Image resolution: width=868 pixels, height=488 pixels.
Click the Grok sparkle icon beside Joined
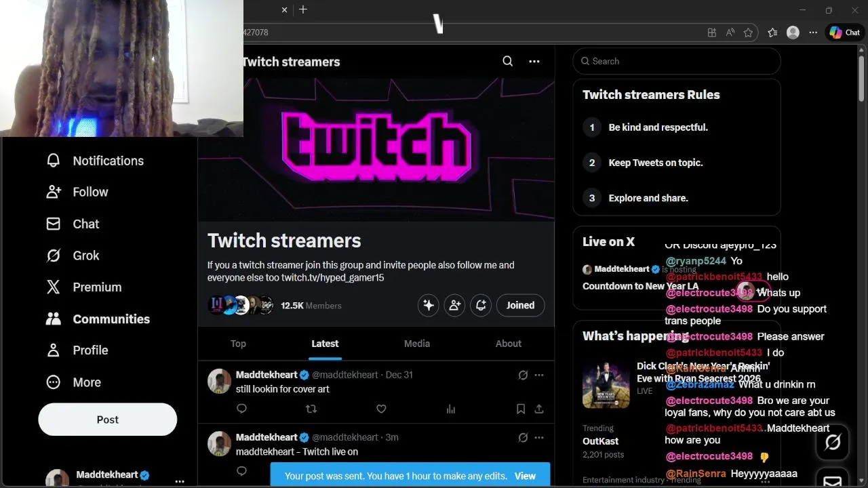[x=429, y=306]
